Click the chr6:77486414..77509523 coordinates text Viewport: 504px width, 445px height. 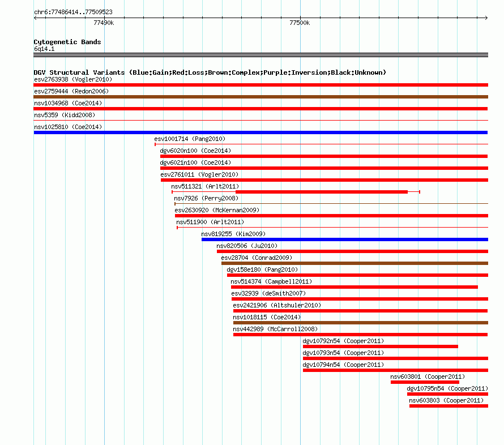73,12
